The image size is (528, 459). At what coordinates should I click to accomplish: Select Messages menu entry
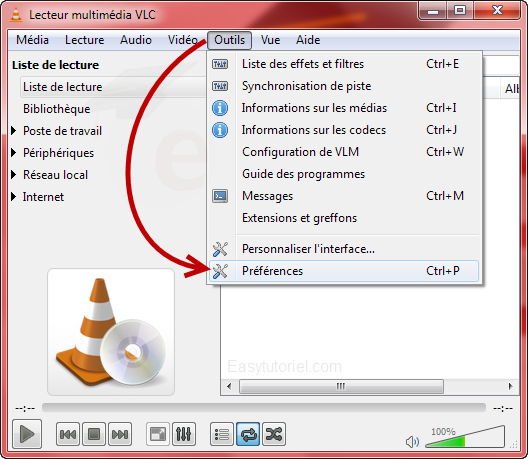[x=344, y=196]
